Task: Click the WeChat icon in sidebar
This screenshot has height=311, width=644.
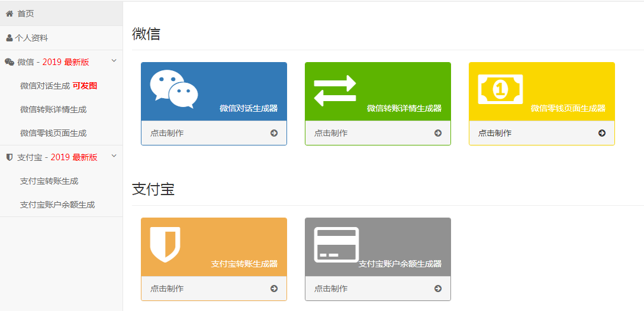Action: click(x=9, y=62)
